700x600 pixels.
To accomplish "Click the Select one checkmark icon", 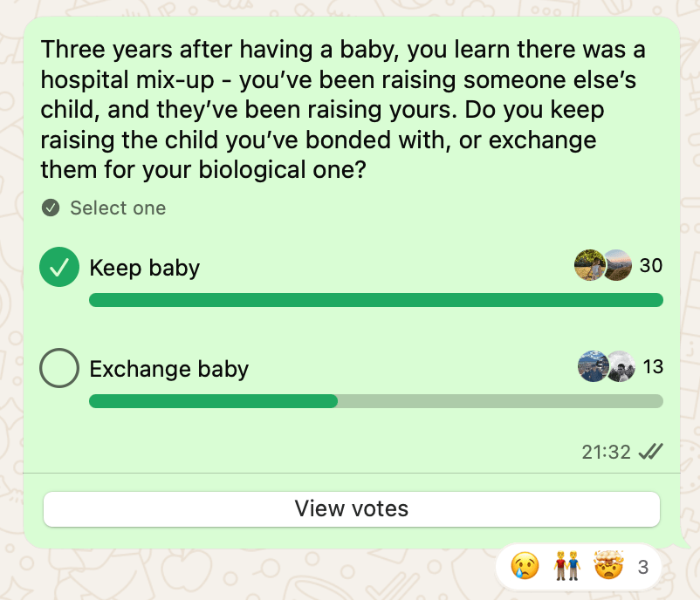I will point(51,208).
